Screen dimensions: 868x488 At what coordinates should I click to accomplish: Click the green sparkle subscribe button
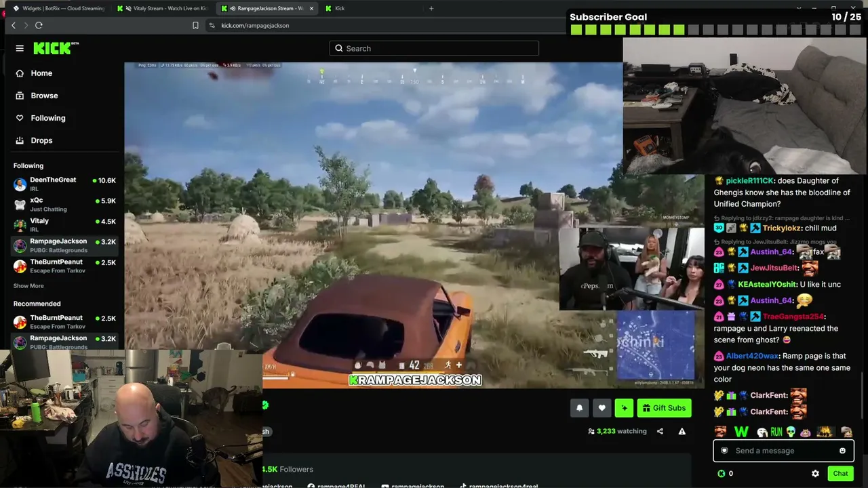coord(624,407)
